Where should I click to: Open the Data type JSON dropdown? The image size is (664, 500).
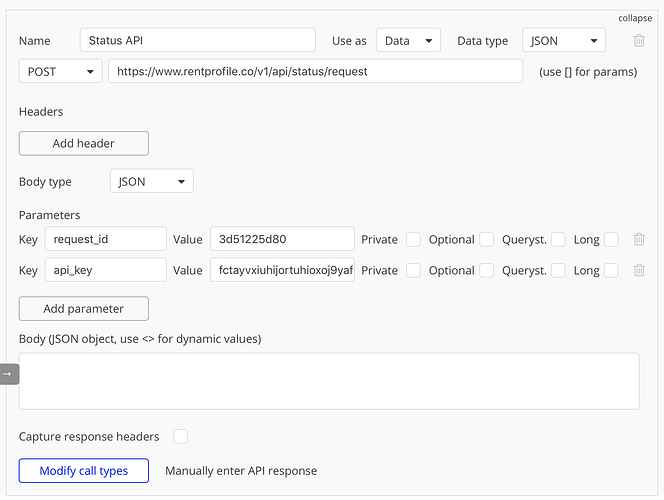563,40
